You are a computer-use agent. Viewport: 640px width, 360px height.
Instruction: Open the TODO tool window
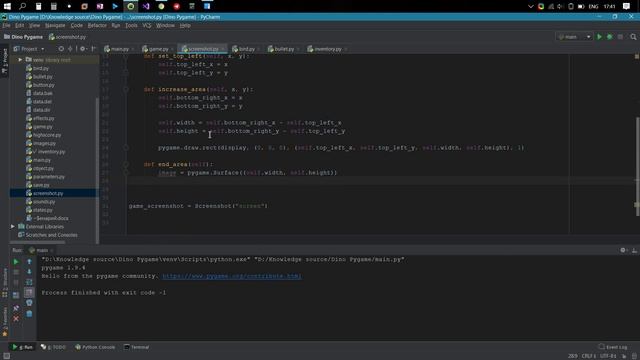(x=53, y=347)
